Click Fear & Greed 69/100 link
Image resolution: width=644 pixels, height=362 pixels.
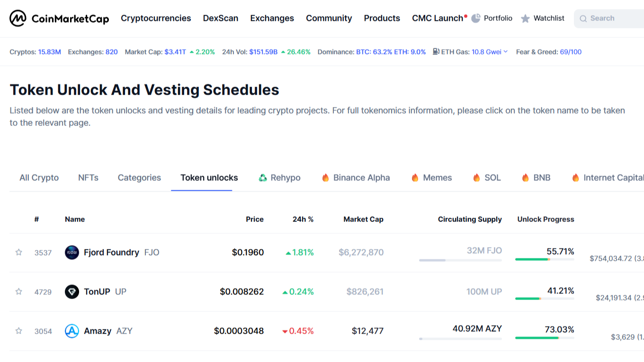tap(571, 52)
